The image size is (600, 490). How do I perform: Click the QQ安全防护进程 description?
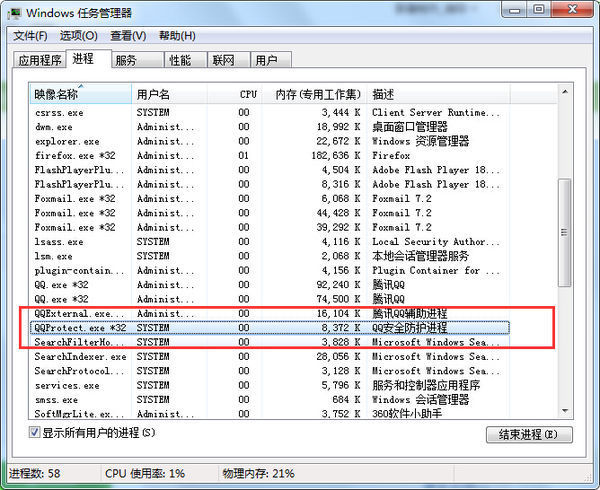(409, 328)
